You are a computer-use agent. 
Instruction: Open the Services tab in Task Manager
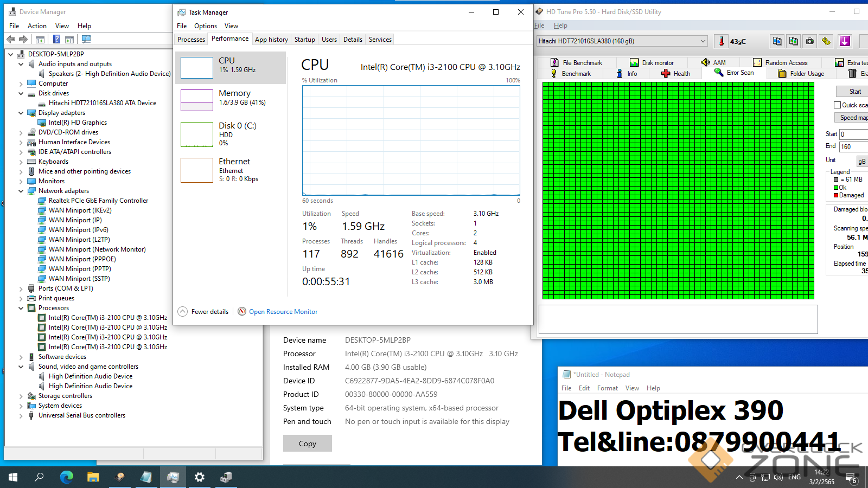380,40
